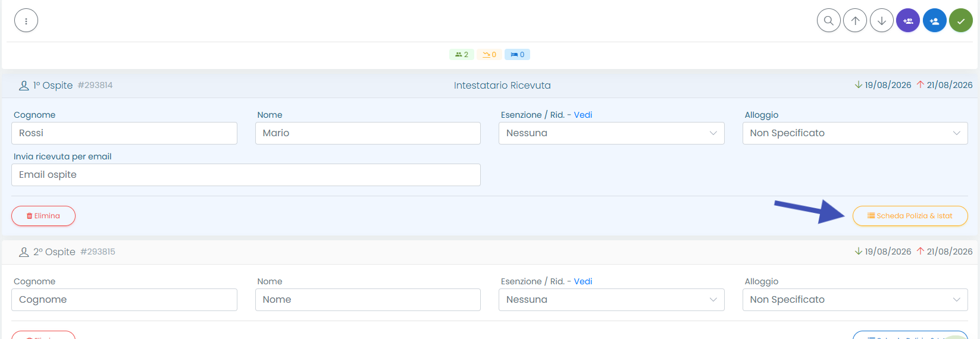Open Esenzione dropdown for 1º Ospite

(x=611, y=133)
